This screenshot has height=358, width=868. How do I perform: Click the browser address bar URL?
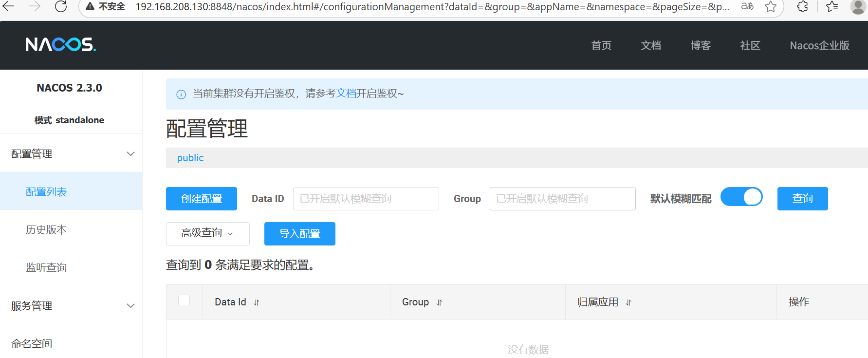pos(432,7)
